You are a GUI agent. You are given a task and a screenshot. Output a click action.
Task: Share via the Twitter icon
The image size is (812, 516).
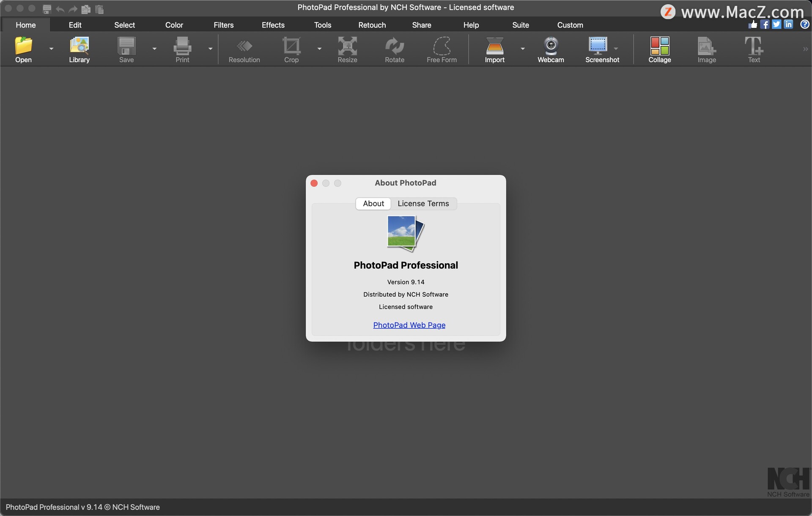pyautogui.click(x=776, y=25)
